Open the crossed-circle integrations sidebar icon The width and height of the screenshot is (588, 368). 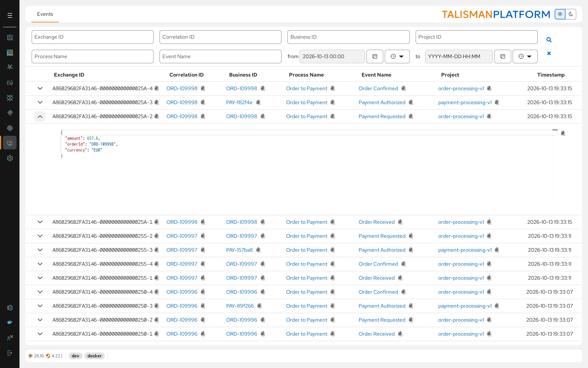coord(10,98)
